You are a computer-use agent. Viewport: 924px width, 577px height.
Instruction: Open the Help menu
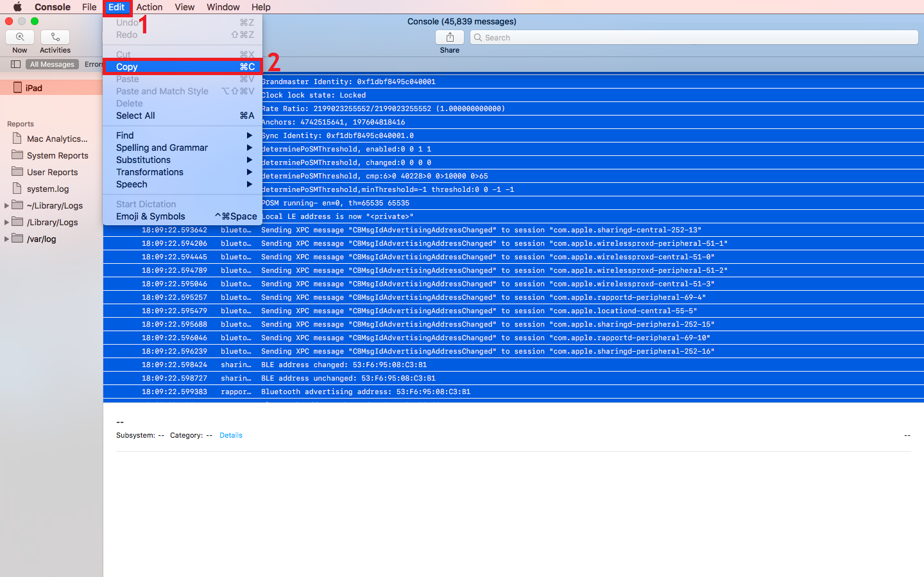(x=261, y=7)
